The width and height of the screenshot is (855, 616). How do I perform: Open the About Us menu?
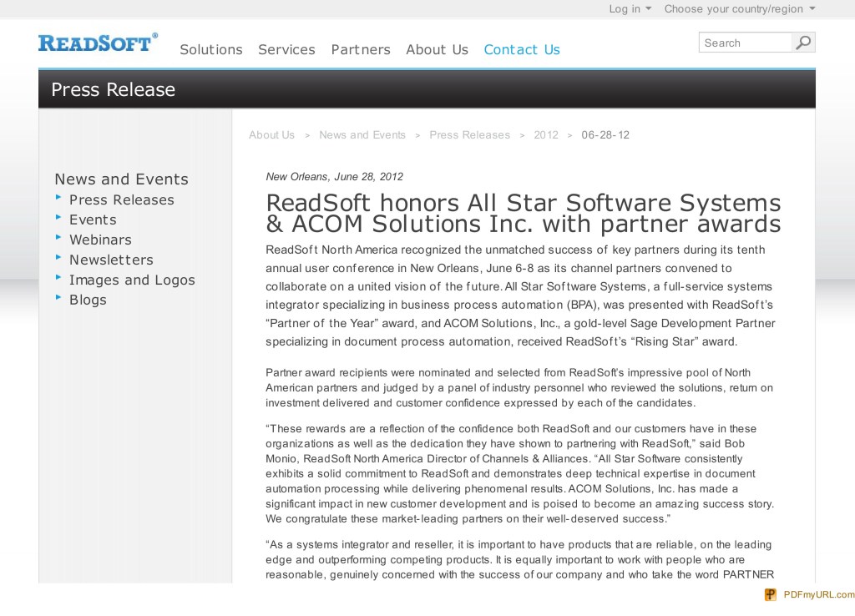437,49
